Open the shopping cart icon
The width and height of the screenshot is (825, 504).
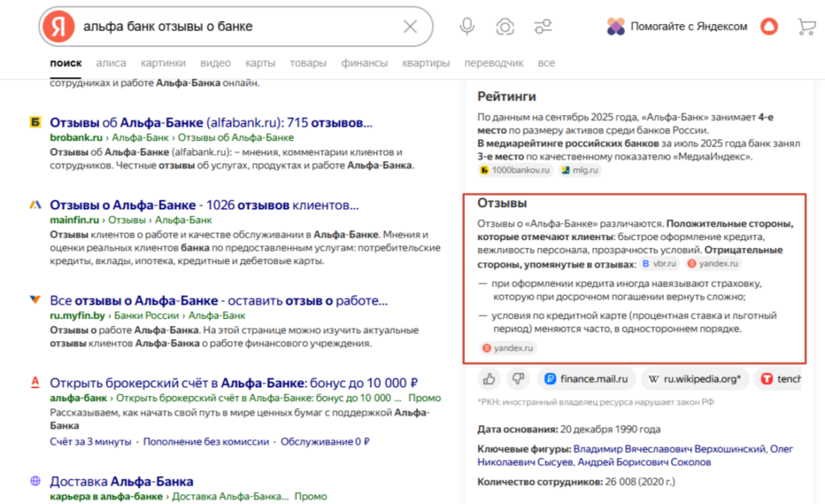(x=806, y=26)
